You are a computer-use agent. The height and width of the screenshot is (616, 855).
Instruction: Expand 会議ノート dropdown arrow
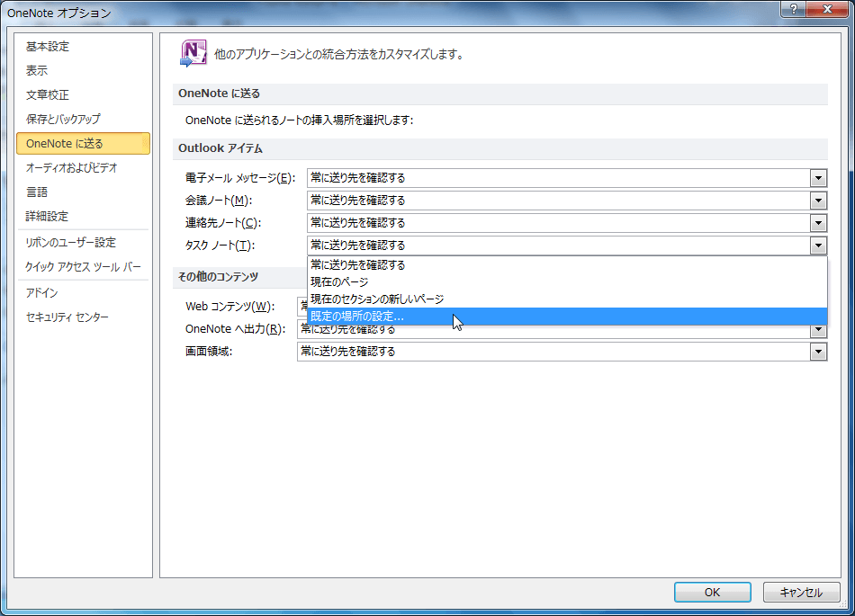(818, 201)
